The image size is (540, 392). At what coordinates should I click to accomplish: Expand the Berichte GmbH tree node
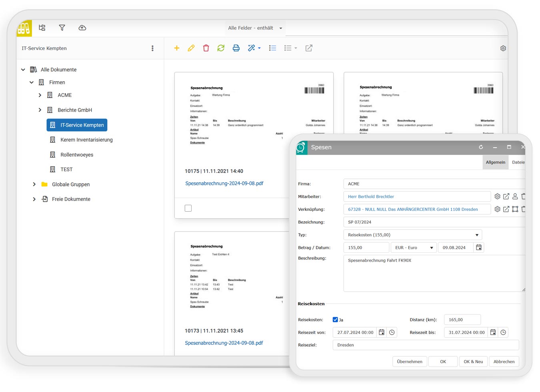coord(40,110)
